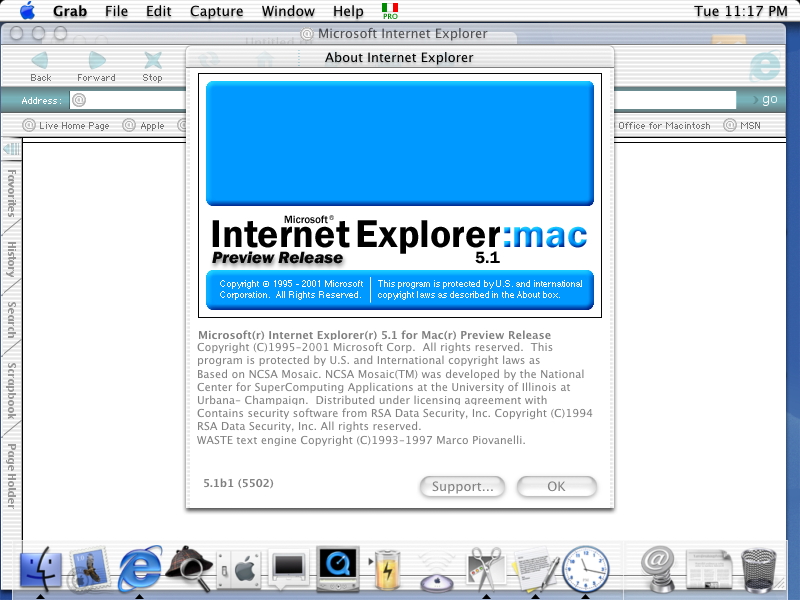Click the newspaper document icon in Dock
This screenshot has height=600, width=800.
709,570
